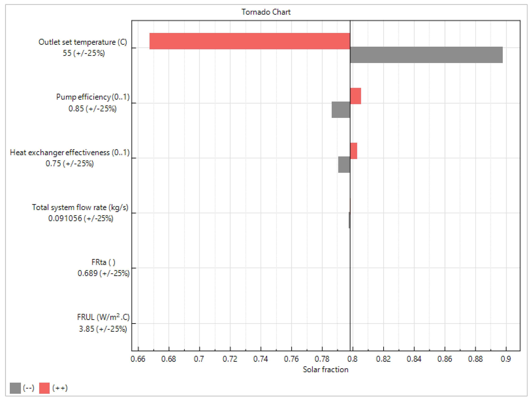Click the Tornado Chart title

(266, 12)
